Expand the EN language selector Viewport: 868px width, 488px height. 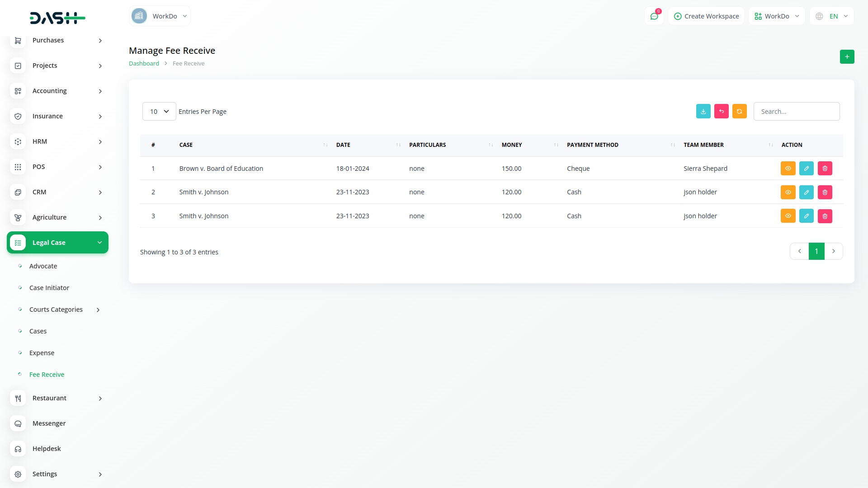point(832,16)
